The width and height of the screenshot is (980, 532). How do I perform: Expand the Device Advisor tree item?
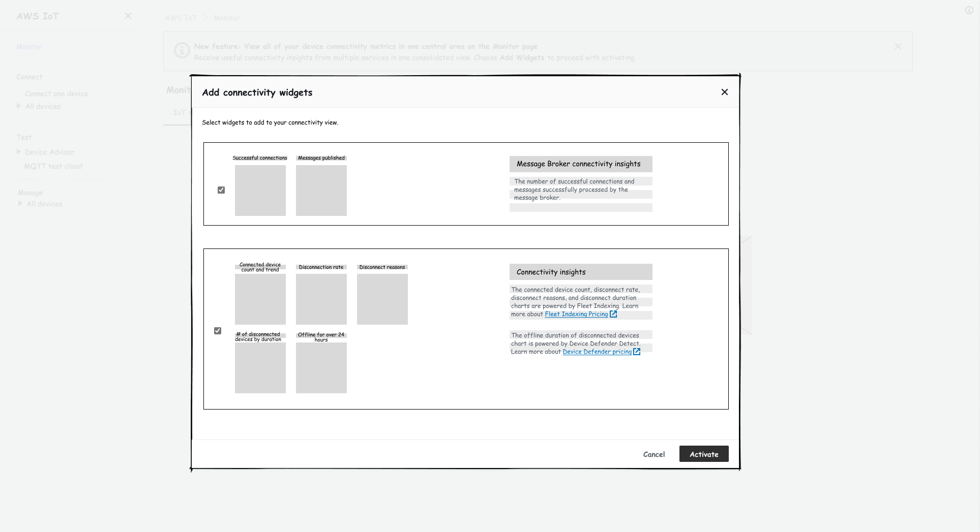[19, 152]
